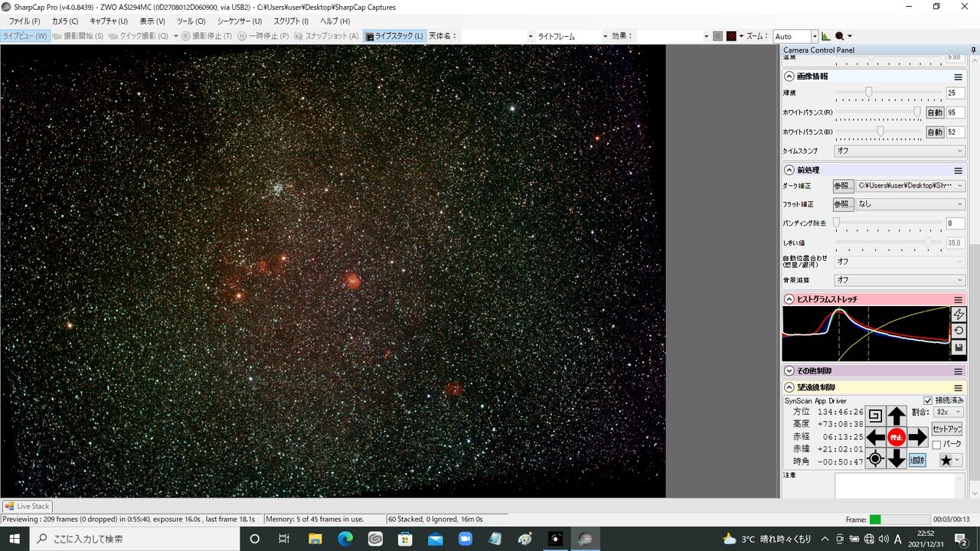
Task: Open the ヘルプ (H) menu
Action: point(335,21)
